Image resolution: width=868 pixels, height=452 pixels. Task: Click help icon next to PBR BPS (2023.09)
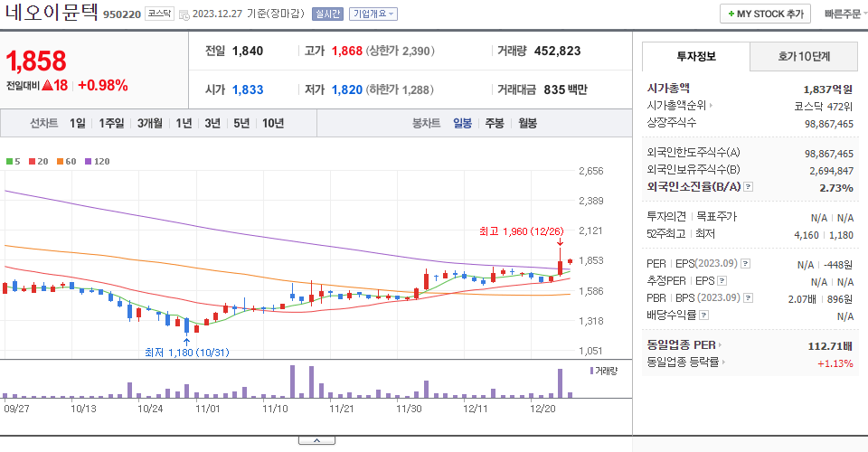(x=748, y=298)
